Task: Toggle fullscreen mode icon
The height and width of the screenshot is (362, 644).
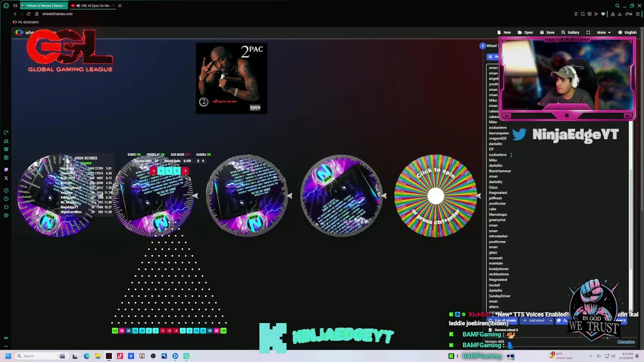Action: 588,32
